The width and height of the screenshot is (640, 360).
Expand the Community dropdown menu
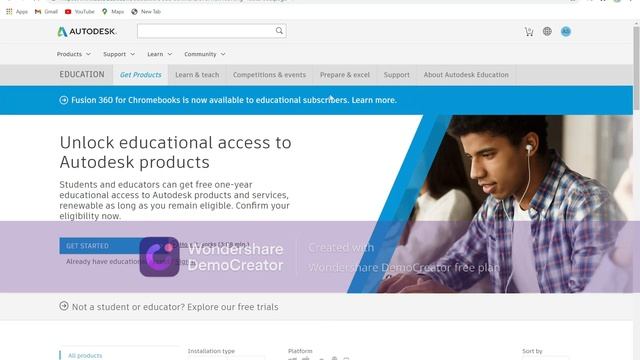point(204,54)
